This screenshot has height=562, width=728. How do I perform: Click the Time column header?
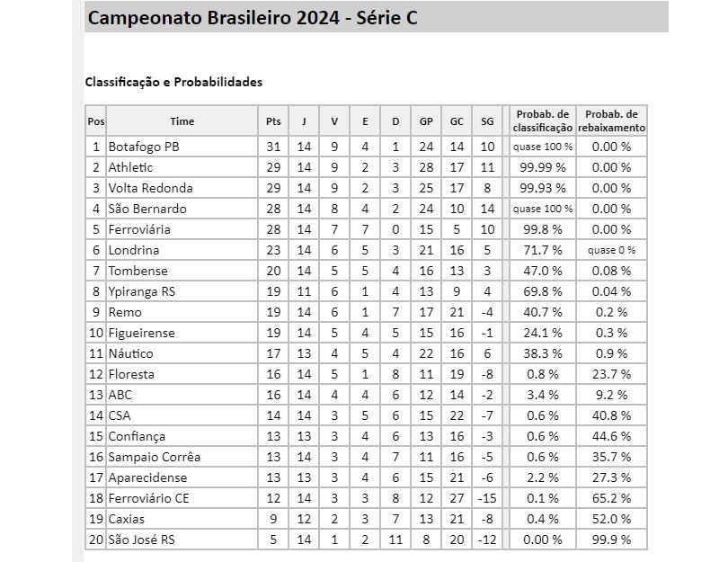click(x=182, y=121)
